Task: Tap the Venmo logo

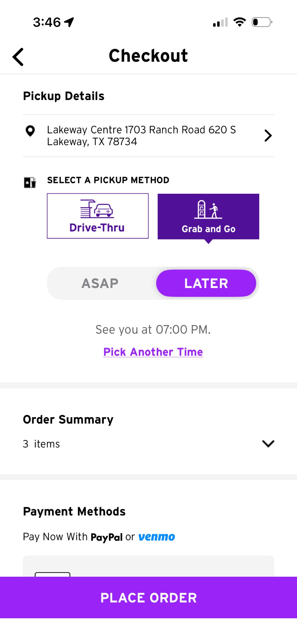Action: (x=157, y=537)
